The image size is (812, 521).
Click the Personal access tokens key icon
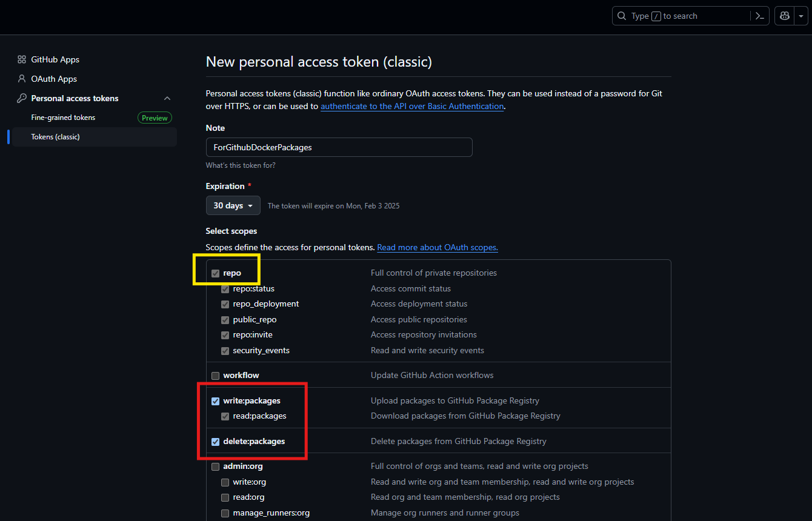coord(22,98)
